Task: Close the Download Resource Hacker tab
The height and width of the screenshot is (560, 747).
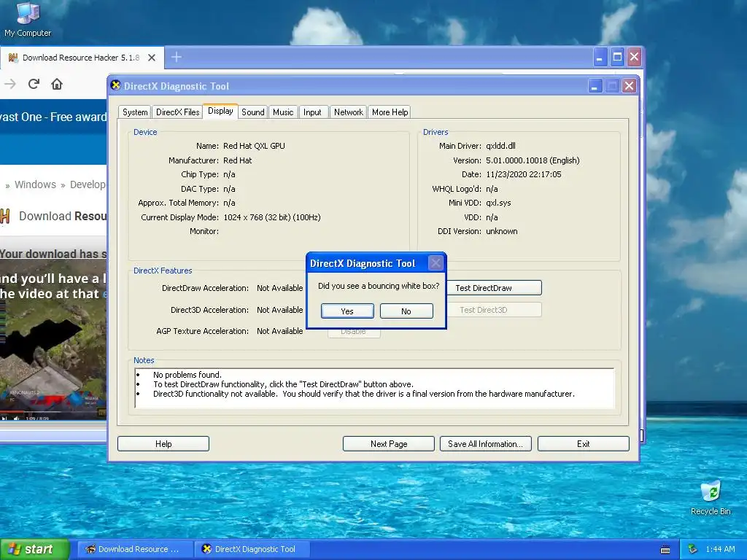Action: click(152, 58)
